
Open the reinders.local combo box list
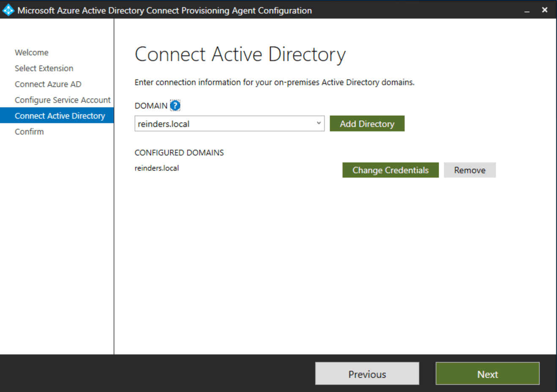click(x=318, y=123)
